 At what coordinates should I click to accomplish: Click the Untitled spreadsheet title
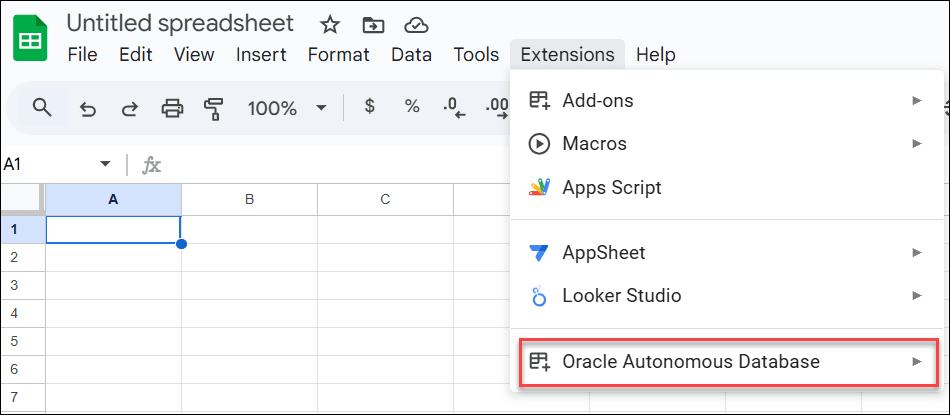(180, 23)
